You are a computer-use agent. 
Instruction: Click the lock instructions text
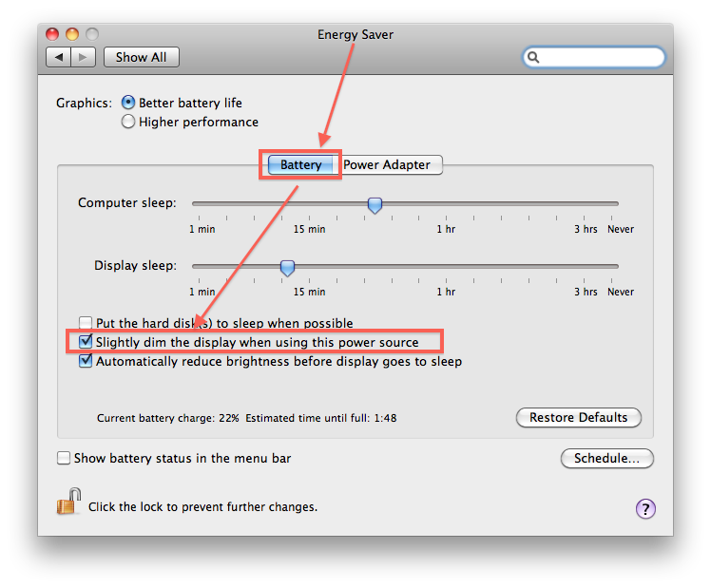(x=202, y=506)
